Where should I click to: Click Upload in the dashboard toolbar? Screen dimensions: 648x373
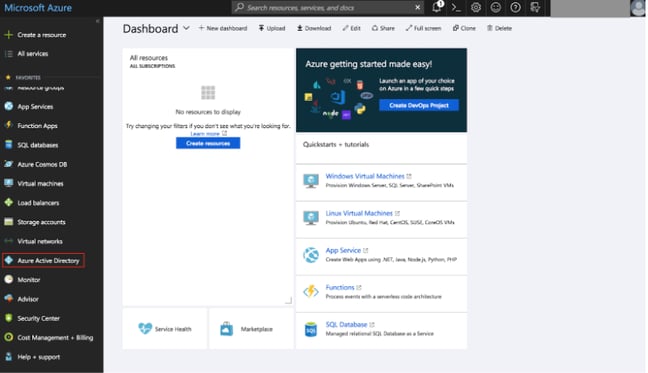(272, 28)
